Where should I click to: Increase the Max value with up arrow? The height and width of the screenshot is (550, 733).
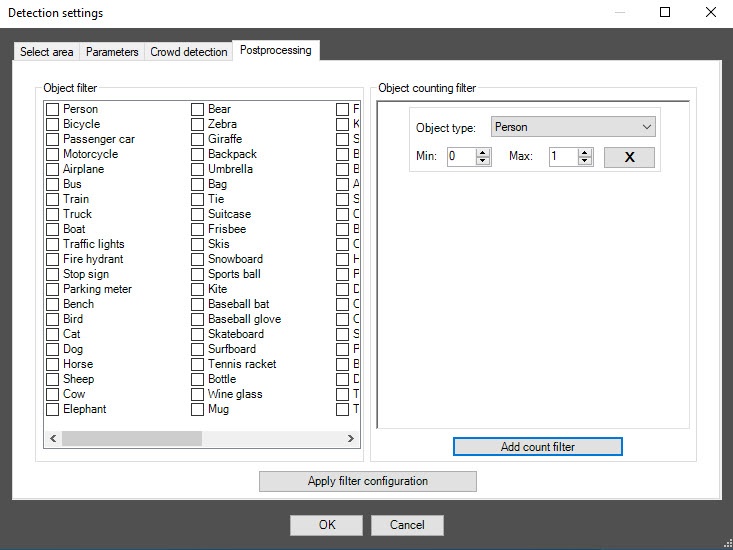pyautogui.click(x=585, y=153)
